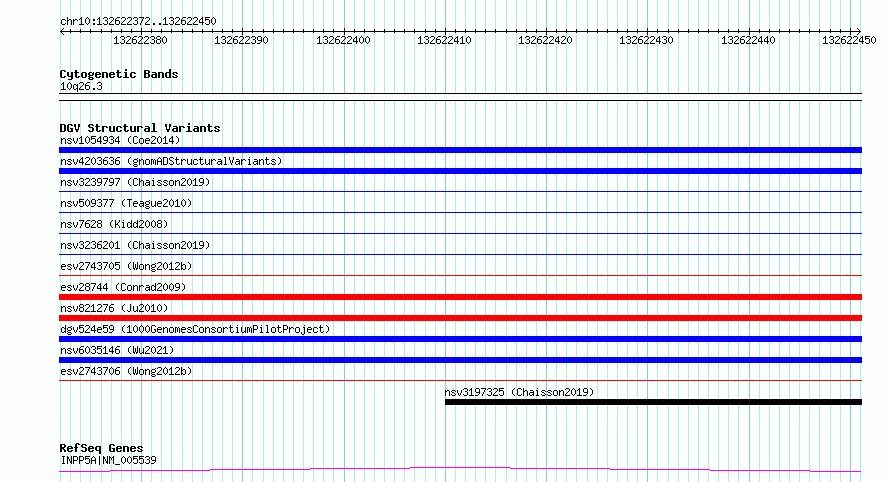The width and height of the screenshot is (890, 482).
Task: Click the RefSeq Genes track title
Action: pyautogui.click(x=101, y=448)
